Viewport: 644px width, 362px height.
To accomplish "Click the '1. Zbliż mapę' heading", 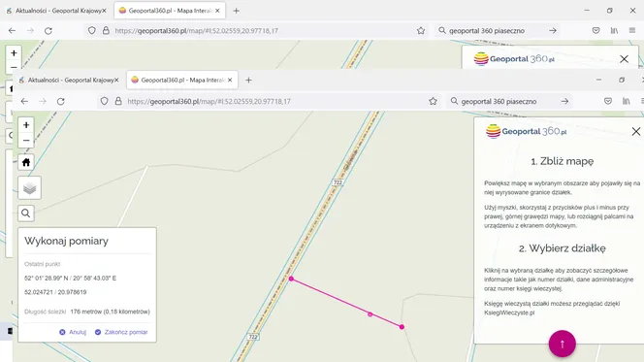I will (562, 161).
